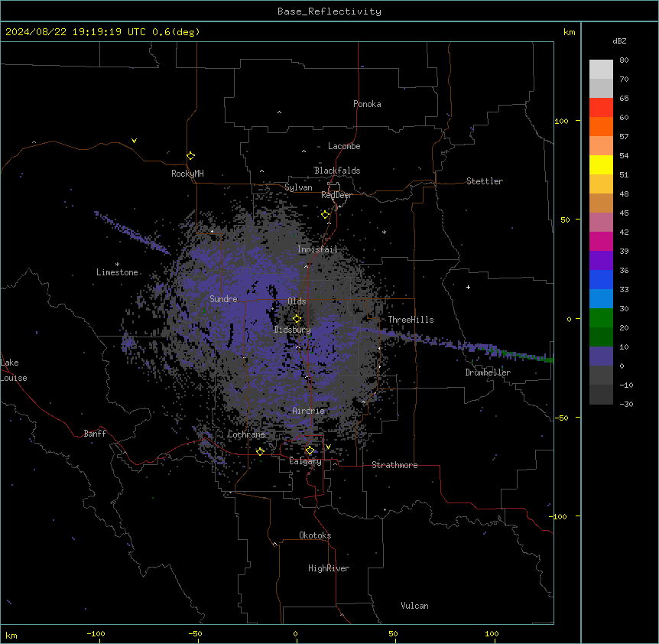Select the Stettler city label
The height and width of the screenshot is (644, 659).
pyautogui.click(x=485, y=181)
